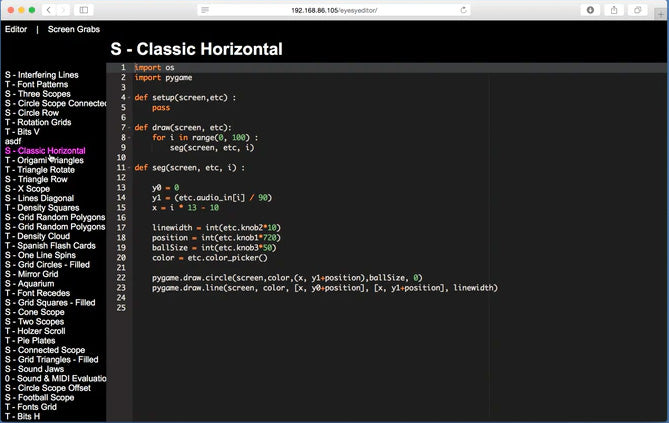Screen dimensions: 669x423
Task: Show the Safari sidebar
Action: 85,9
